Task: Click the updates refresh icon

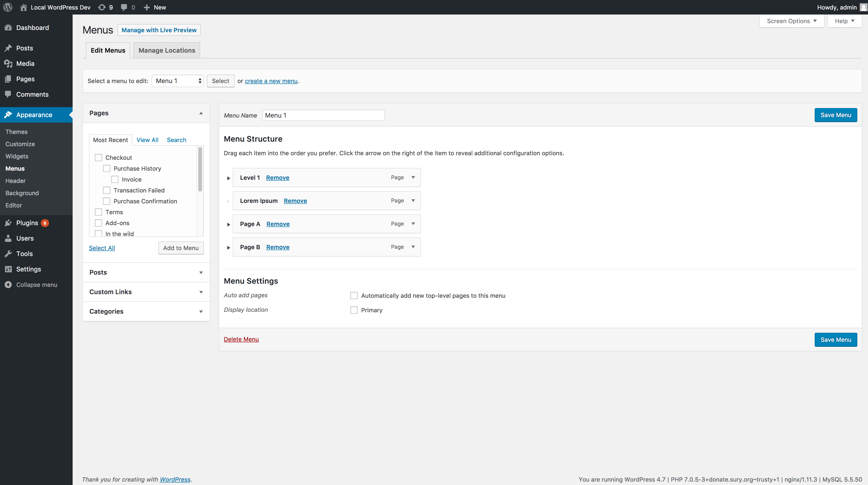Action: coord(101,7)
